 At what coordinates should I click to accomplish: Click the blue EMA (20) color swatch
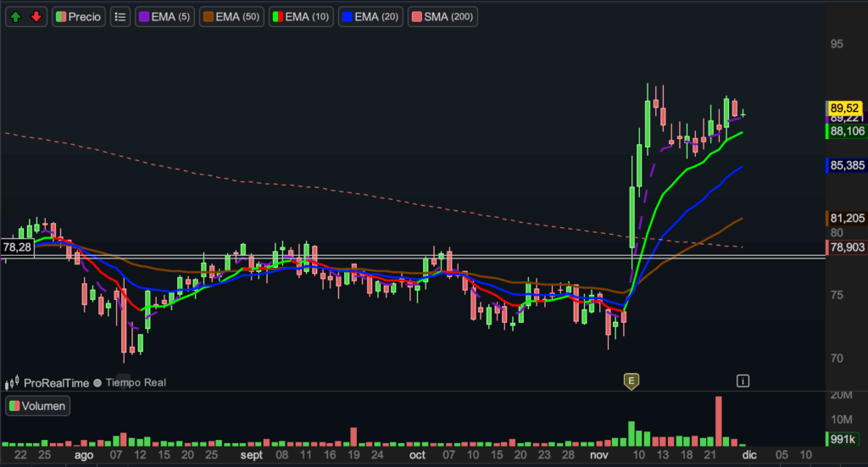tap(348, 16)
